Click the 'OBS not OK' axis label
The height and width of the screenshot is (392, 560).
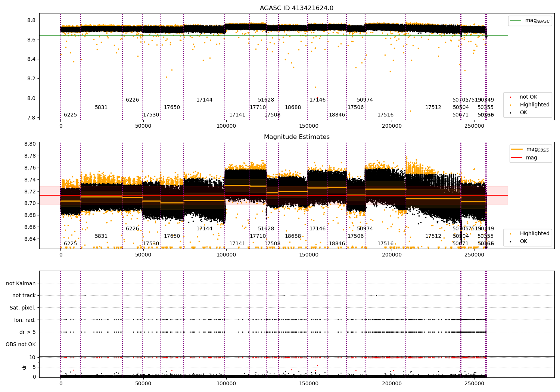[x=21, y=344]
